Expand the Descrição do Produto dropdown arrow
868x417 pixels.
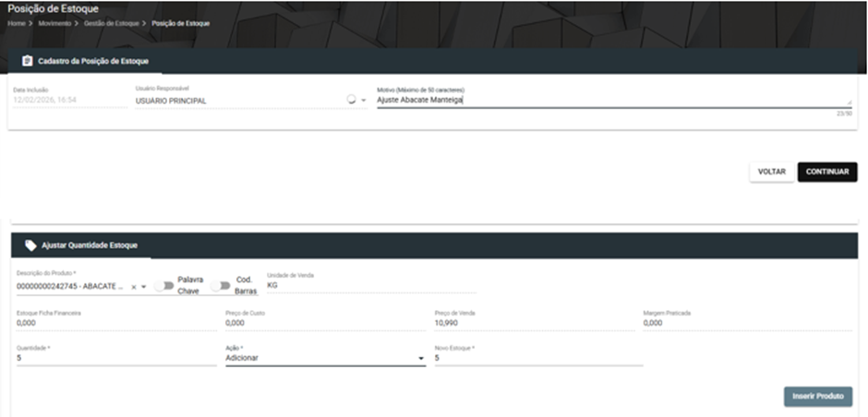click(x=143, y=287)
